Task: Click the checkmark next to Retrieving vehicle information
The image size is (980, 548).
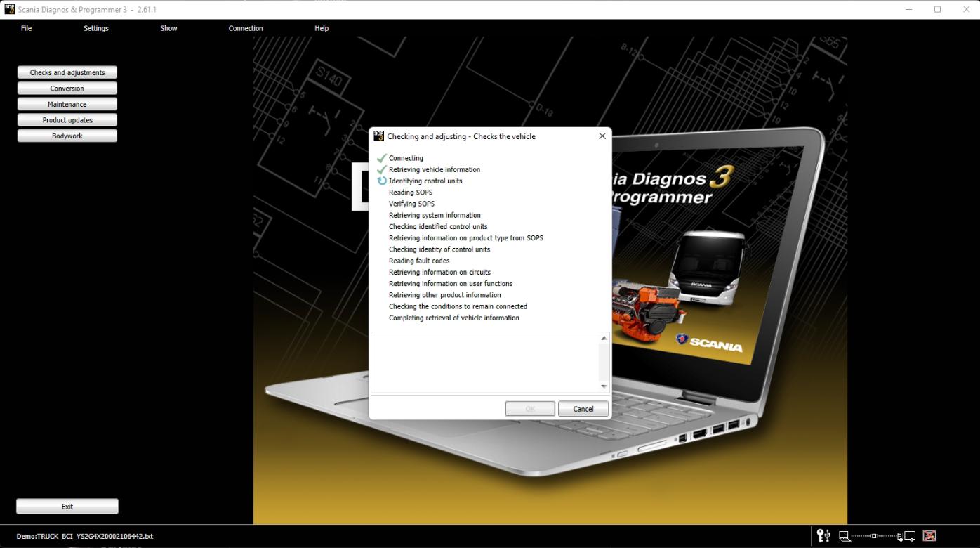Action: tap(382, 169)
